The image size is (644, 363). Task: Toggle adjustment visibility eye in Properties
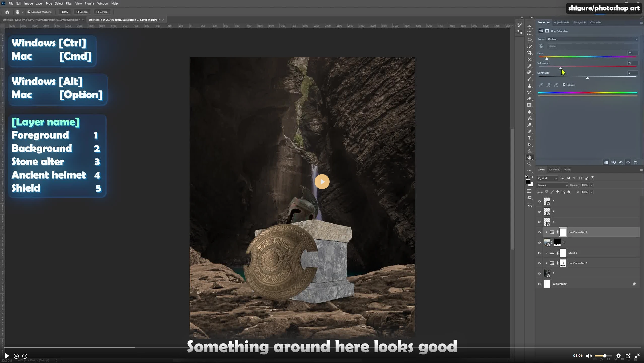tap(628, 163)
